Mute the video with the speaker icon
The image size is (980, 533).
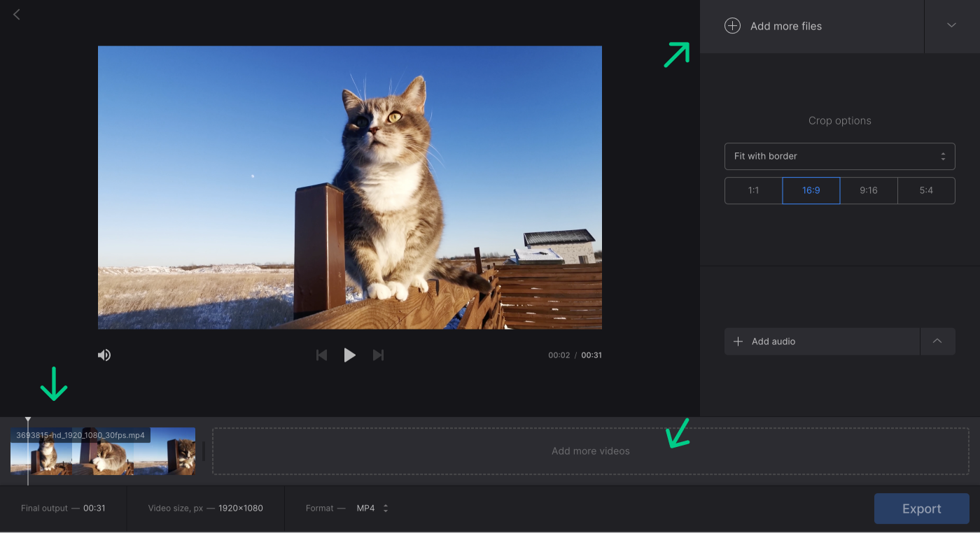104,355
